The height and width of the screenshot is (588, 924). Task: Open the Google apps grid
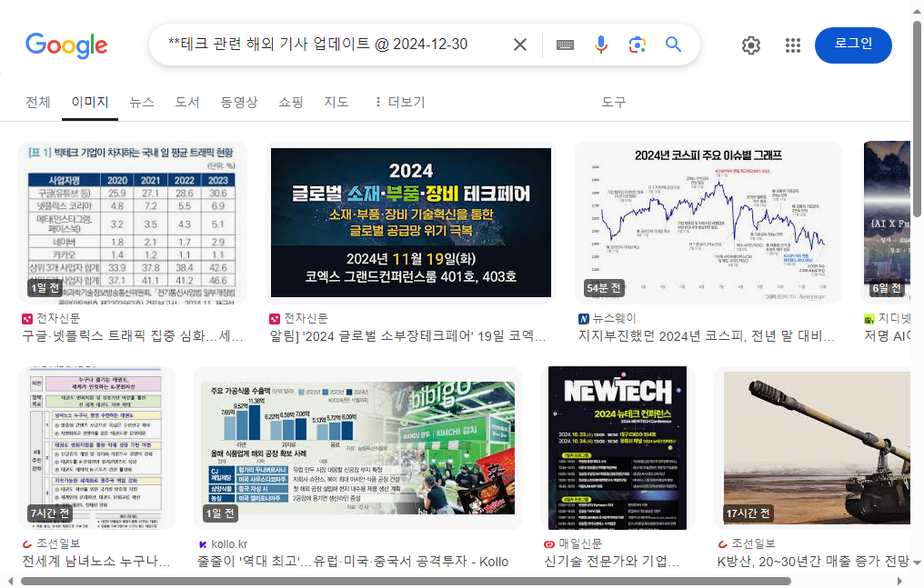click(793, 45)
